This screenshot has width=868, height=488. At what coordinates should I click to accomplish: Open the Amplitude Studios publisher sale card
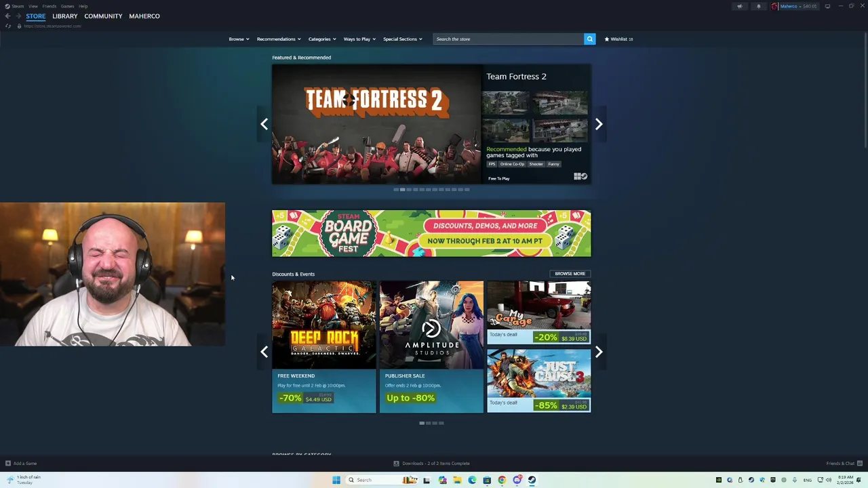pyautogui.click(x=431, y=347)
